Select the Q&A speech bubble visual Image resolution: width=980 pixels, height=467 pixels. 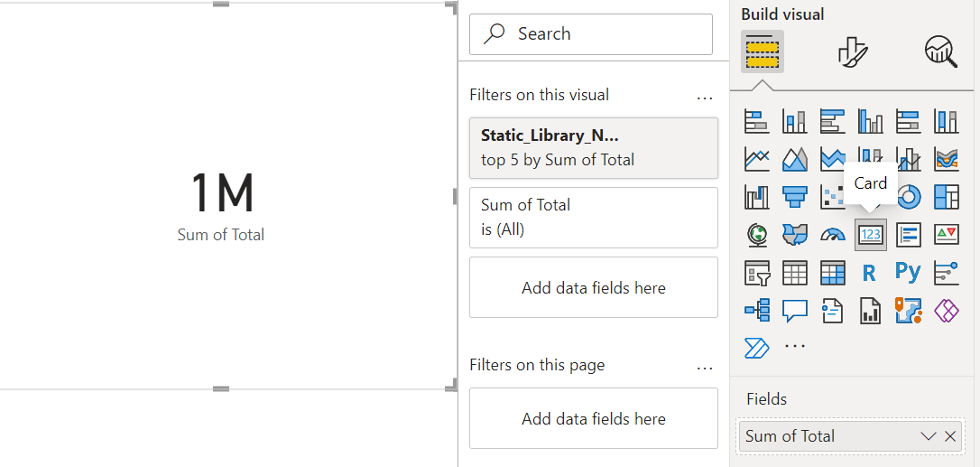[795, 310]
